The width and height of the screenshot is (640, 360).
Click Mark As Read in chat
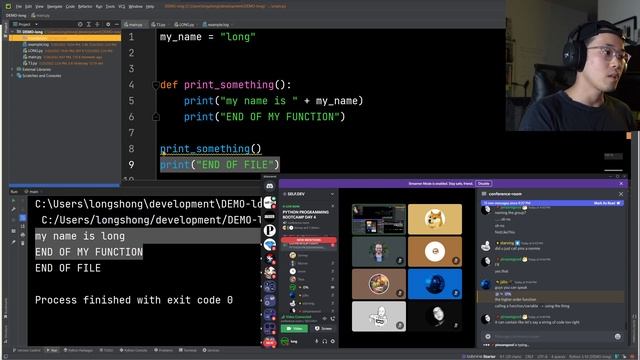[607, 203]
